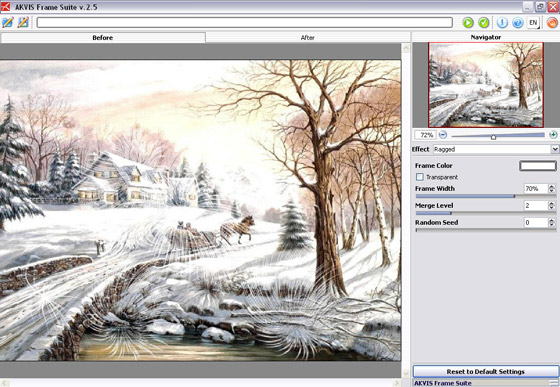Click the Random Seed slider track
The height and width of the screenshot is (387, 560).
pyautogui.click(x=486, y=230)
